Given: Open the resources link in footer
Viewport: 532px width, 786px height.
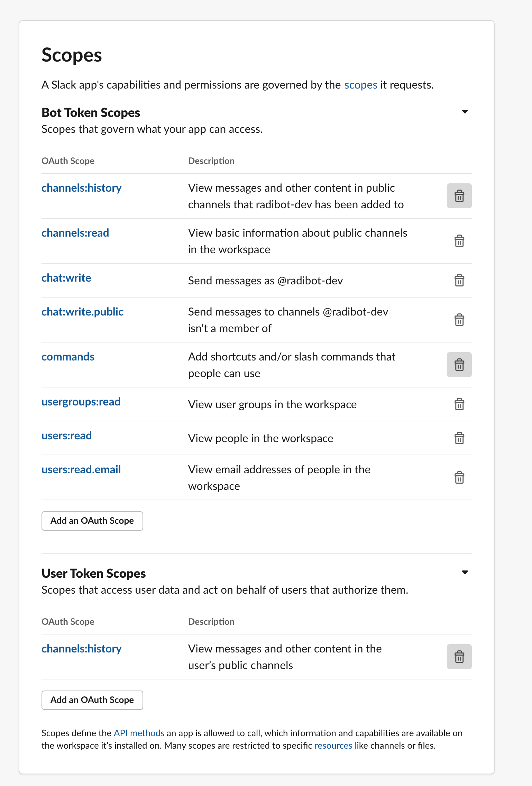Looking at the screenshot, I should pyautogui.click(x=333, y=746).
